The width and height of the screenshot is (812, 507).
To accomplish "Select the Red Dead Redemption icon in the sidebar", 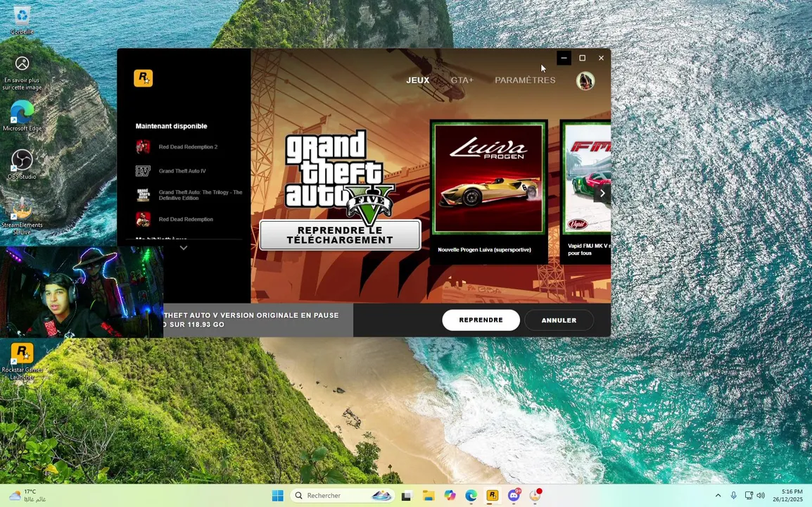I will click(143, 219).
